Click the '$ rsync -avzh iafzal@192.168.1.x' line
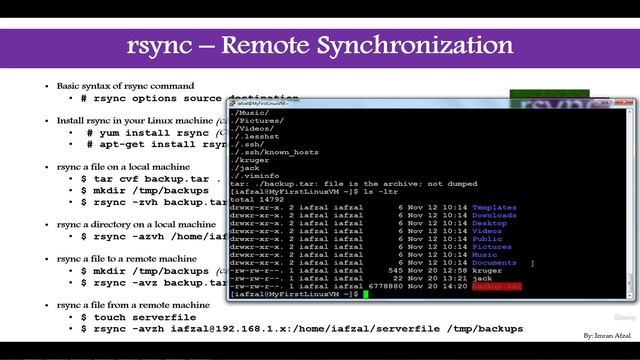Image resolution: width=640 pixels, height=360 pixels. click(302, 329)
